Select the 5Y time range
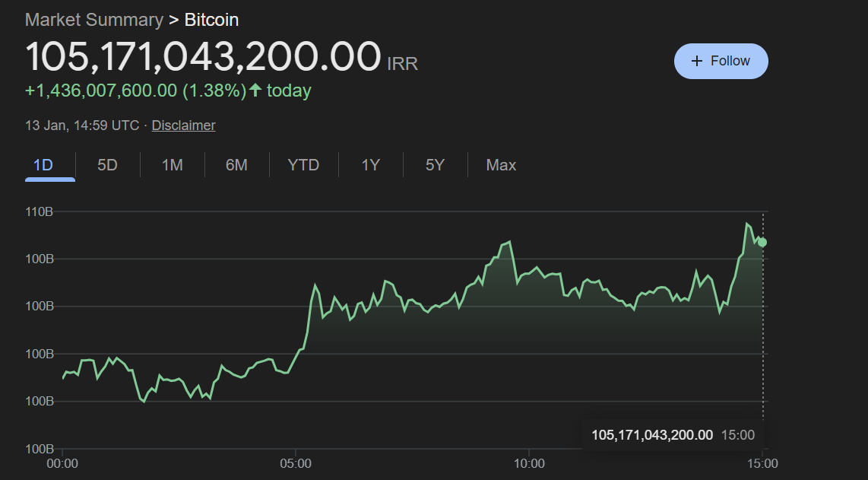This screenshot has height=480, width=868. tap(435, 164)
